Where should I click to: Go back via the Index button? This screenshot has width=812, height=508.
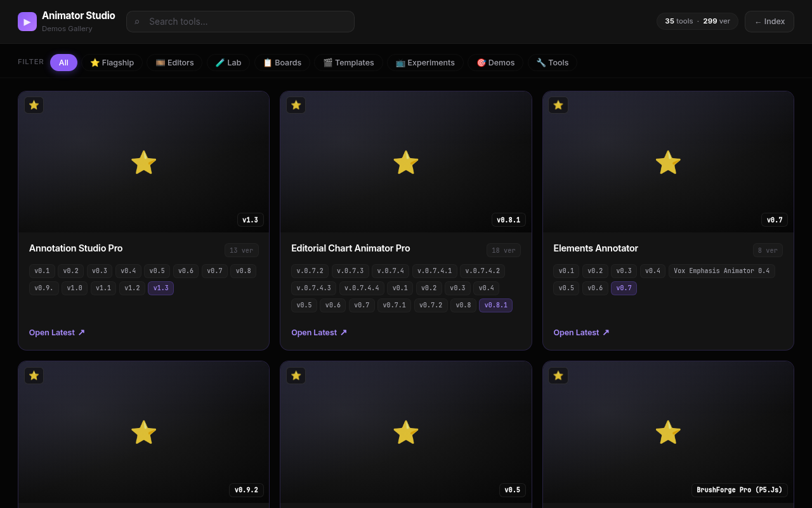pos(769,22)
